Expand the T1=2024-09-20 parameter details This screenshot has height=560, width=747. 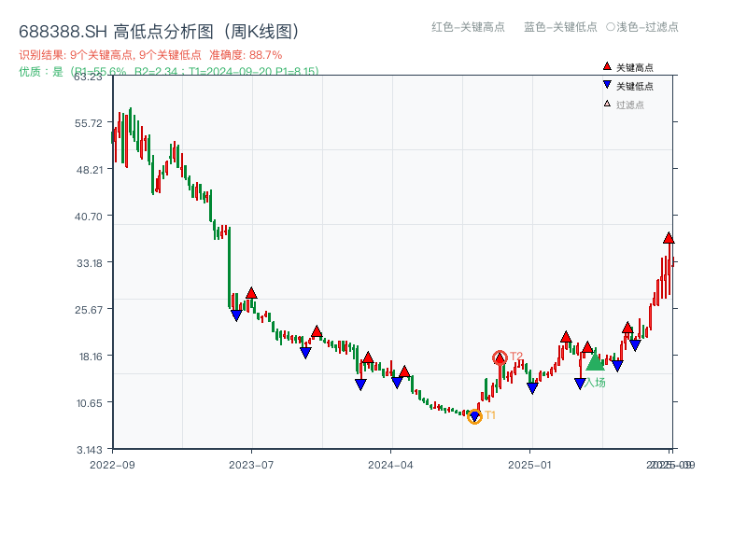point(231,68)
